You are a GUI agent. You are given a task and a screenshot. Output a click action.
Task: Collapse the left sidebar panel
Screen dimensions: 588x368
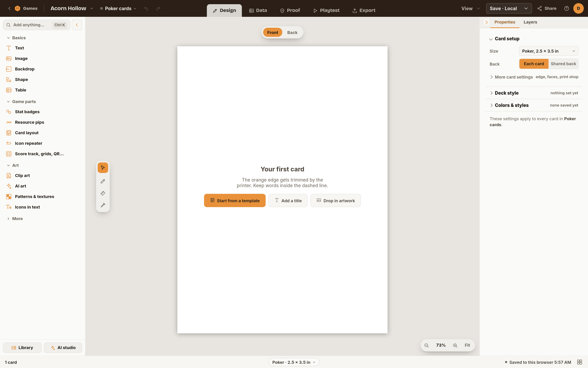click(77, 25)
